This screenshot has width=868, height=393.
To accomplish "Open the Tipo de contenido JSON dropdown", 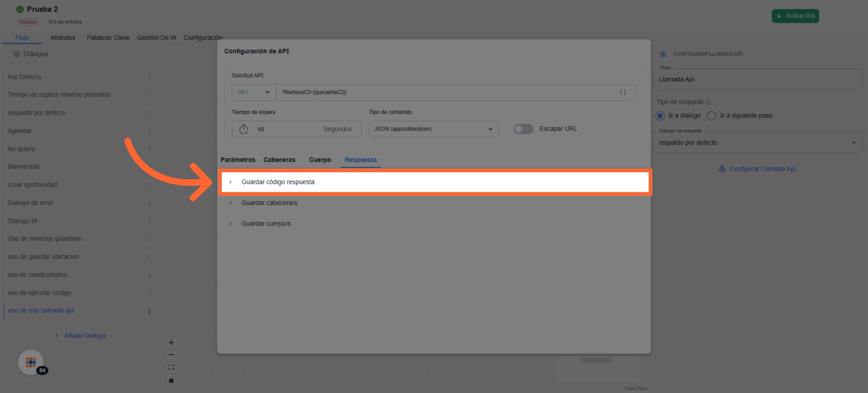I will [433, 129].
